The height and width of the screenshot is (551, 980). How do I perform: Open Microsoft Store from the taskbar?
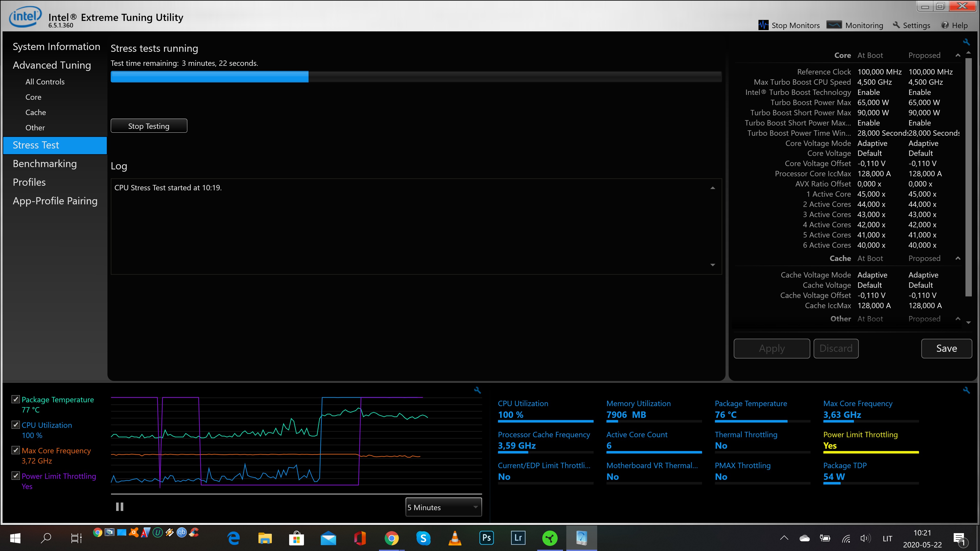coord(297,538)
